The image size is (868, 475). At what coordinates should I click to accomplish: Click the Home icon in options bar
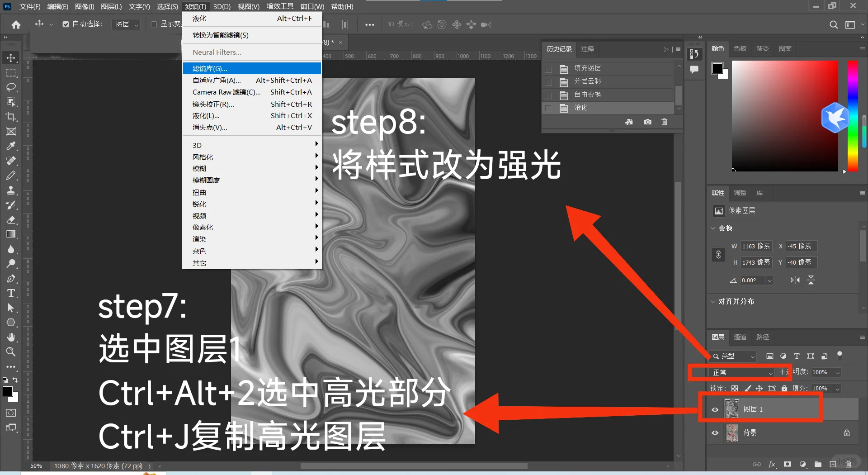click(16, 24)
